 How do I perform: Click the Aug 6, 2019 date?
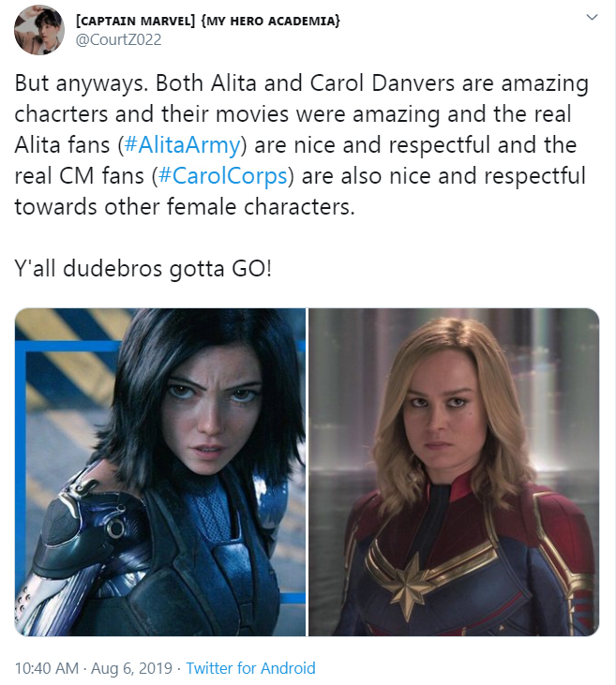tap(131, 668)
